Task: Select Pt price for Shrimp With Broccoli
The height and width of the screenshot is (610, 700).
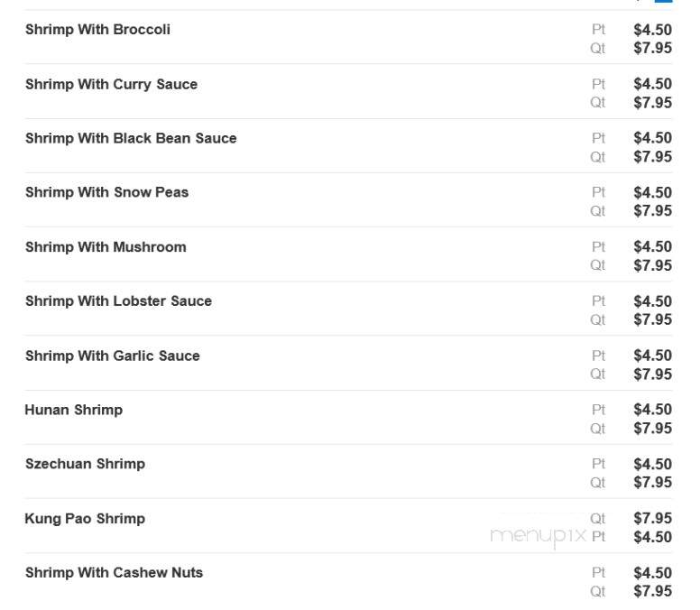Action: [653, 30]
